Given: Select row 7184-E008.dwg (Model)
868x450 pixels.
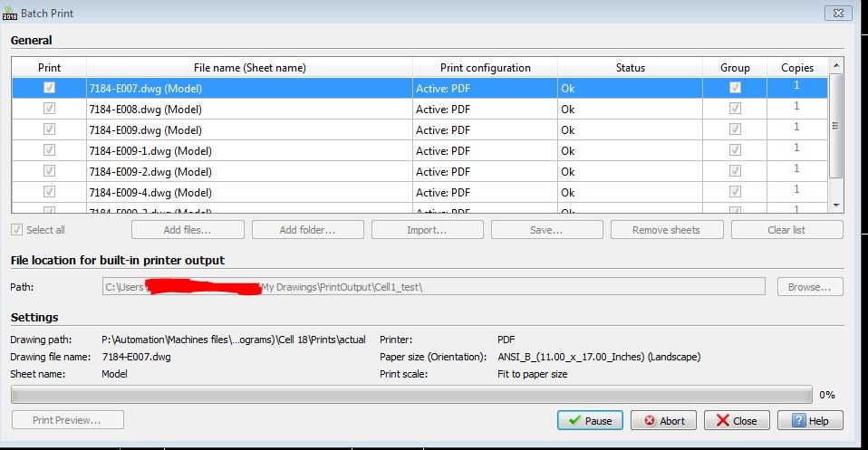Looking at the screenshot, I should click(420, 109).
